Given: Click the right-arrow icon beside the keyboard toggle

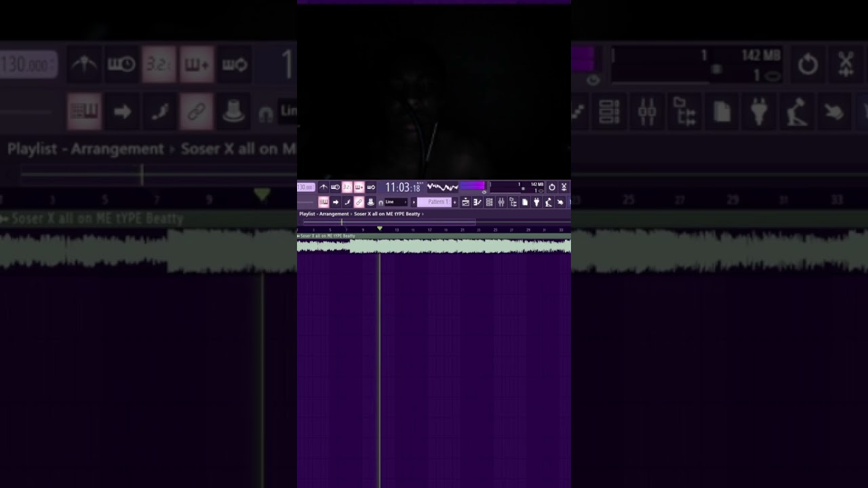Looking at the screenshot, I should 336,202.
